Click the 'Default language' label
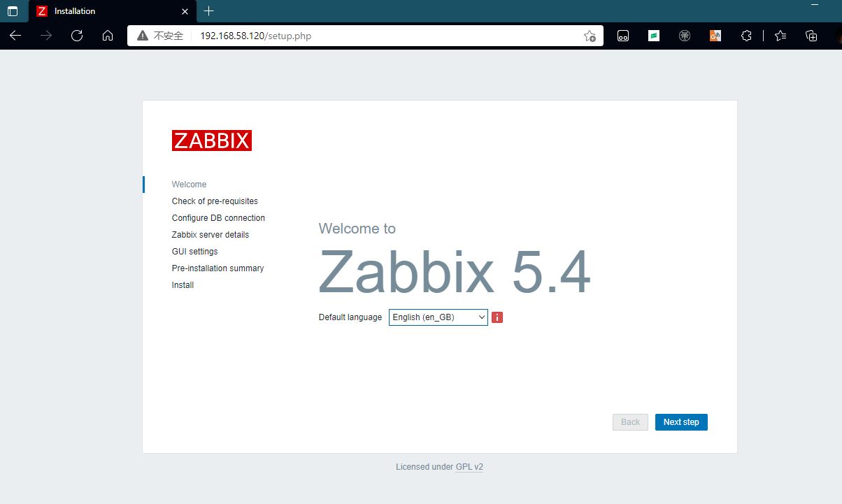This screenshot has height=504, width=842. pyautogui.click(x=350, y=317)
